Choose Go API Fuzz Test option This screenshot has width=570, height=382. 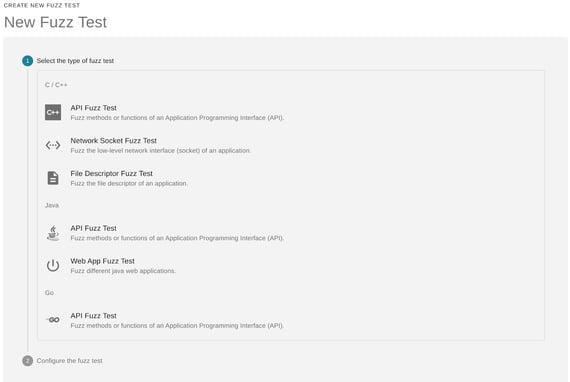pos(291,321)
